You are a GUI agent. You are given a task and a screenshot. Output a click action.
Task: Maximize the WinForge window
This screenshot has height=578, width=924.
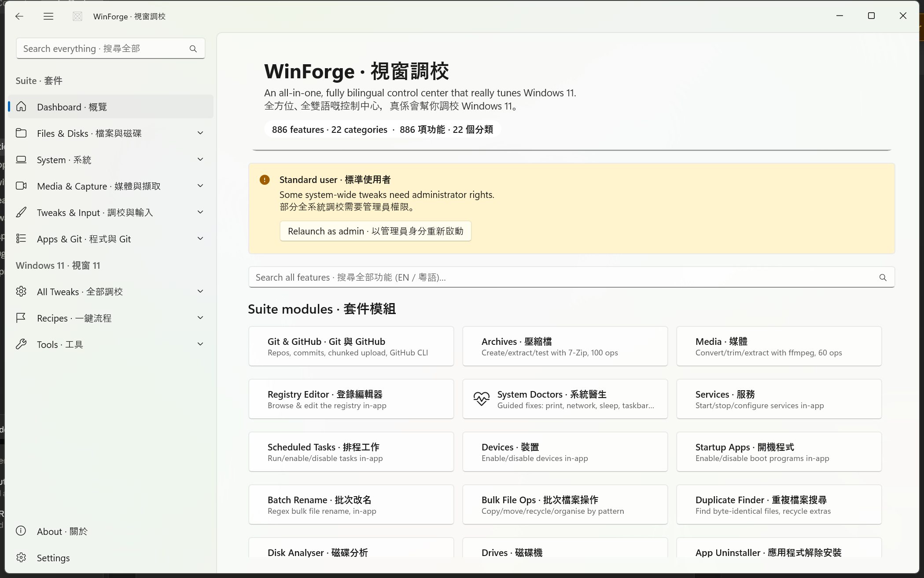coord(871,16)
